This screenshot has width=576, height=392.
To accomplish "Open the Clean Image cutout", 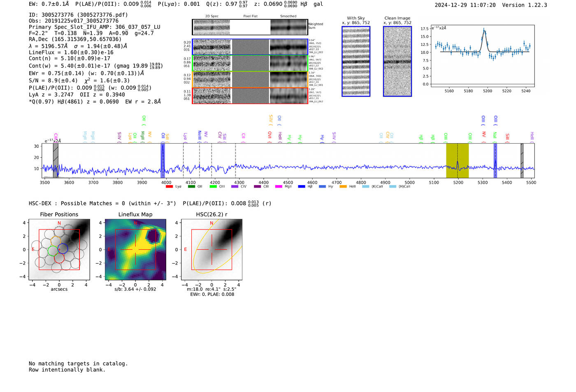I will click(x=397, y=61).
